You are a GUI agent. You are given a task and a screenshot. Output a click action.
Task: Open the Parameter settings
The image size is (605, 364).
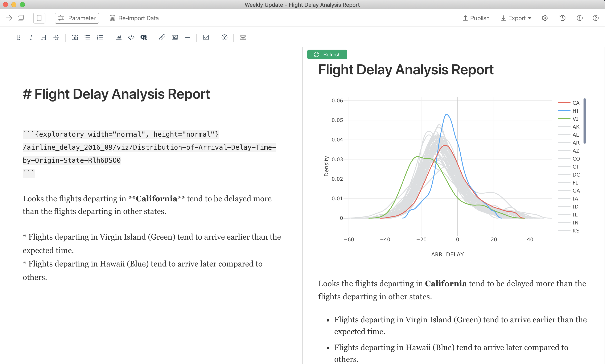(x=77, y=18)
